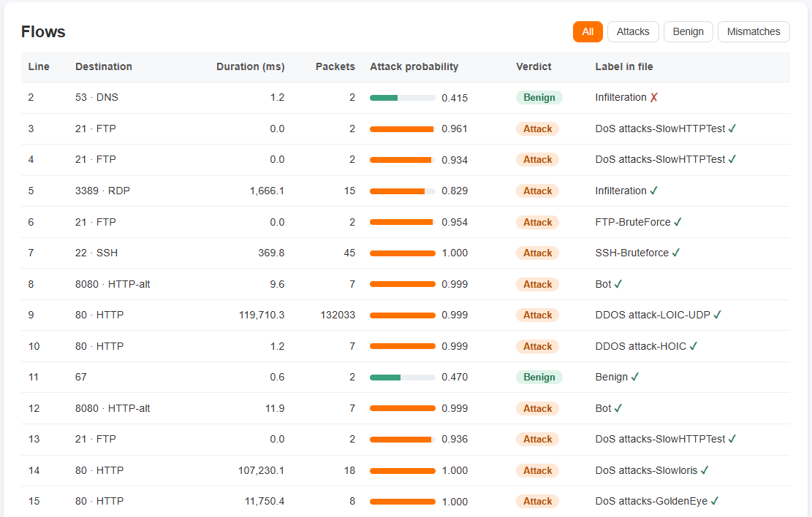This screenshot has width=812, height=517.
Task: Click the Line column header
Action: (x=39, y=66)
